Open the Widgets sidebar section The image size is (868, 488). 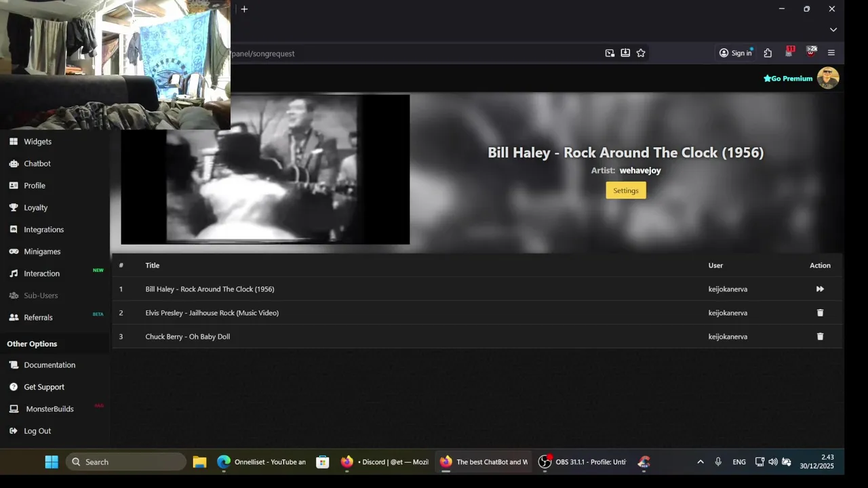[37, 142]
